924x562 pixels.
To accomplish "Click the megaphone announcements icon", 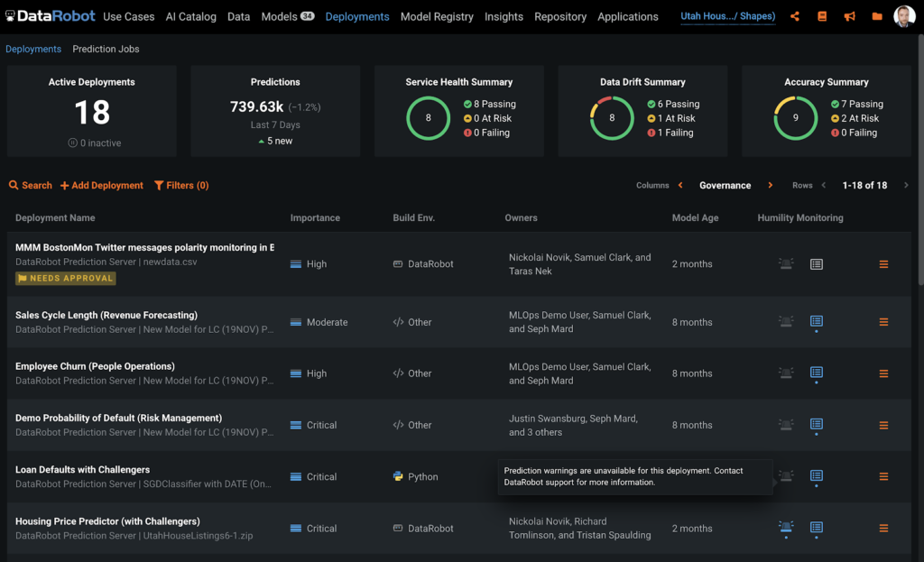I will click(x=849, y=15).
